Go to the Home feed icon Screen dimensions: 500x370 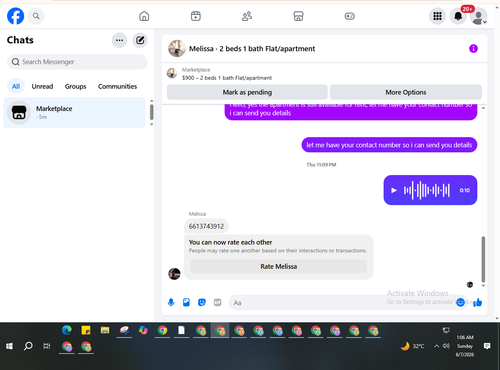click(x=144, y=16)
